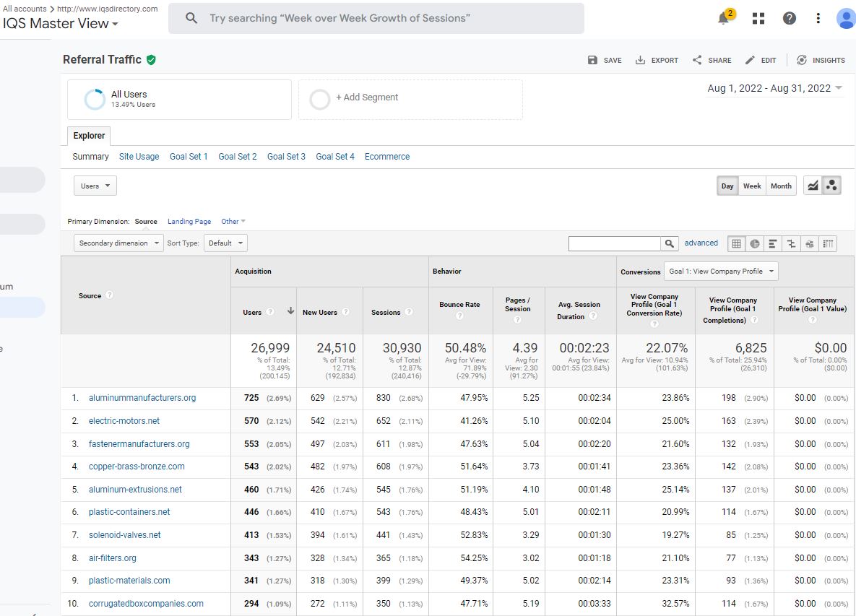Screen dimensions: 856x616
Task: Select Day chart granularity
Action: coord(727,186)
